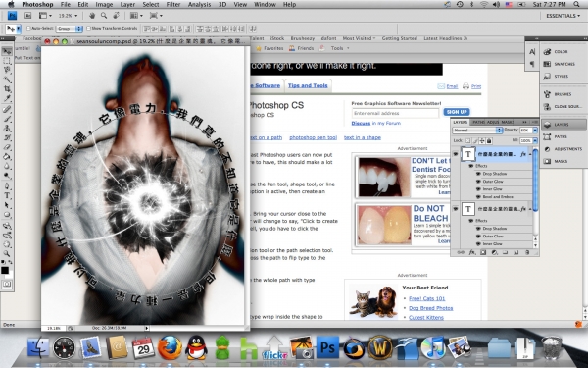This screenshot has width=588, height=368.
Task: Enable Show Transform Controls checkbox
Action: [89, 28]
